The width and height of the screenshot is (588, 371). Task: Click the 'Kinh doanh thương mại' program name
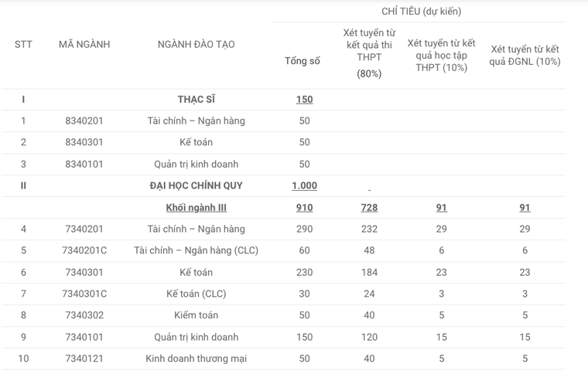click(196, 359)
